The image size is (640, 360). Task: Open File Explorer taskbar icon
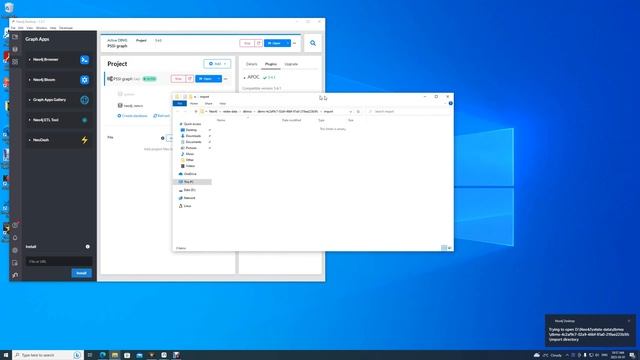(x=115, y=355)
